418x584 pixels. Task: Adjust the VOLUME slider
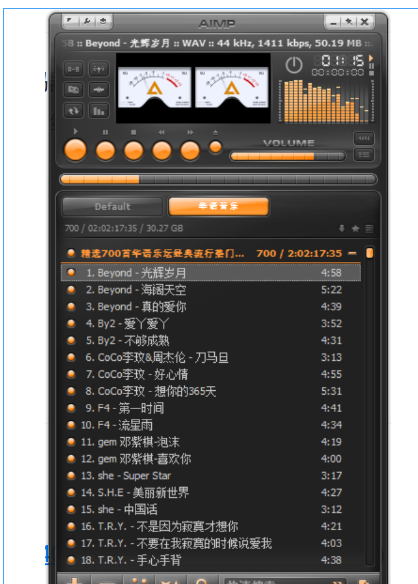pos(287,156)
